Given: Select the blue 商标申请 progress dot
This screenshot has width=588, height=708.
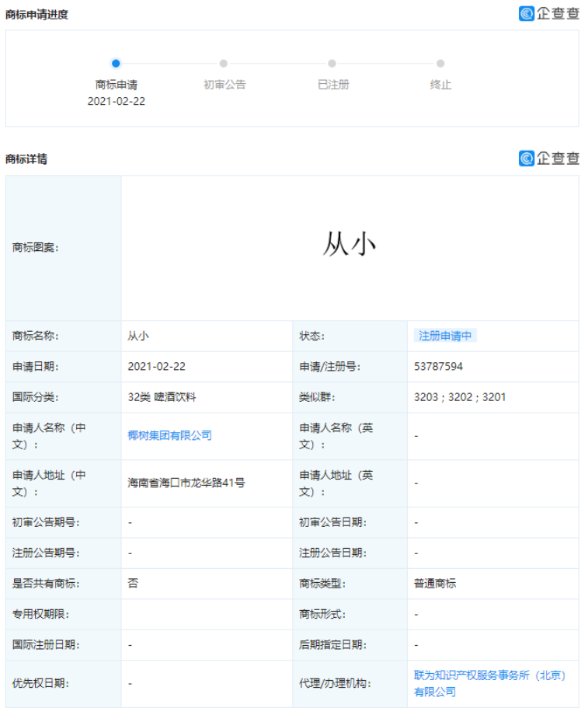Looking at the screenshot, I should tap(116, 64).
